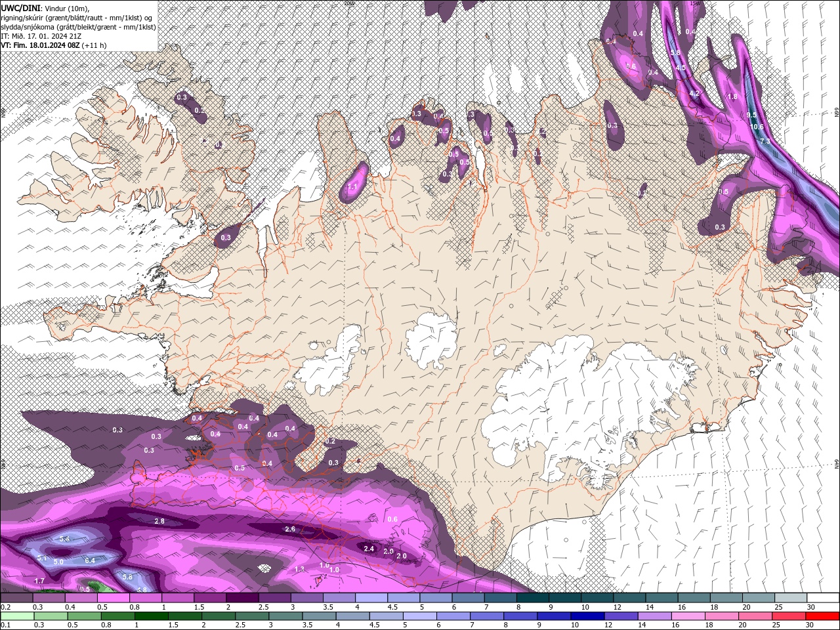This screenshot has height=630, width=840.
Task: Click the 'slydda/snjókoma' snow legend description line
Action: pos(79,27)
